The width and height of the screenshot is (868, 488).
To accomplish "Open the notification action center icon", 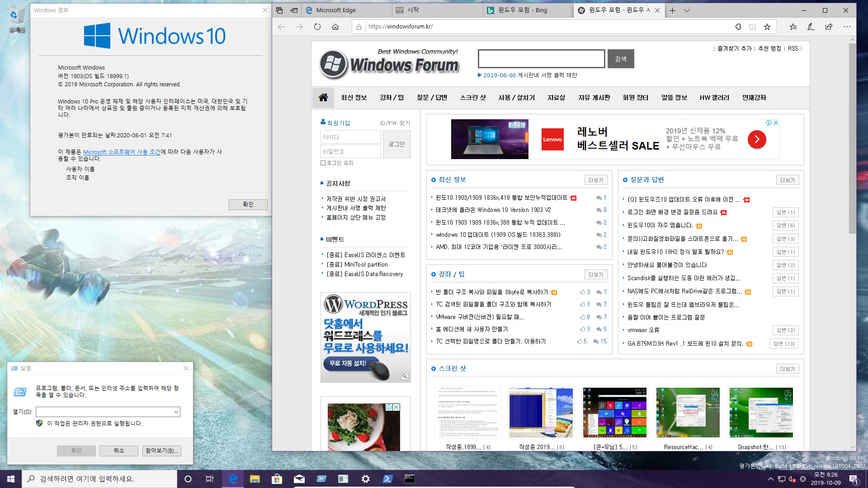I will point(853,479).
